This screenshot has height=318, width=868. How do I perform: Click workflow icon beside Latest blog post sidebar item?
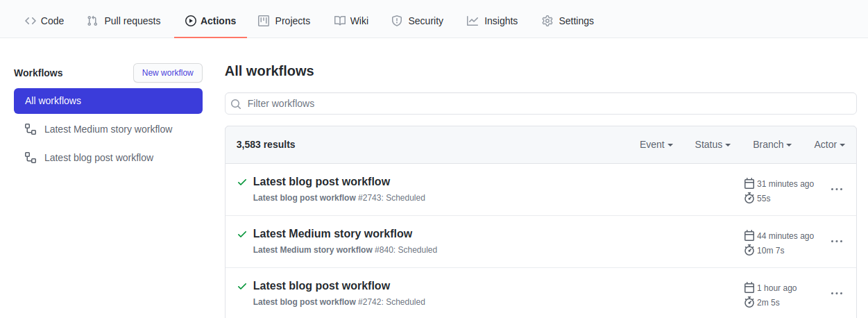coord(31,158)
